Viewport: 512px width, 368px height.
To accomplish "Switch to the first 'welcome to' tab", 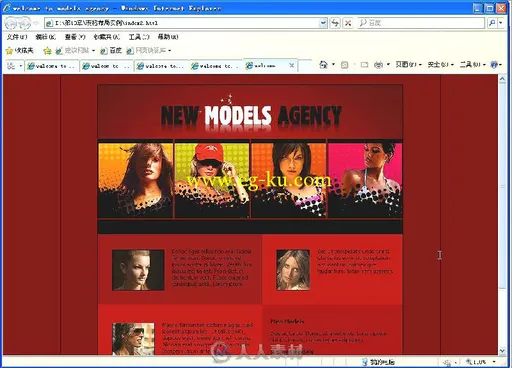I will click(x=52, y=66).
